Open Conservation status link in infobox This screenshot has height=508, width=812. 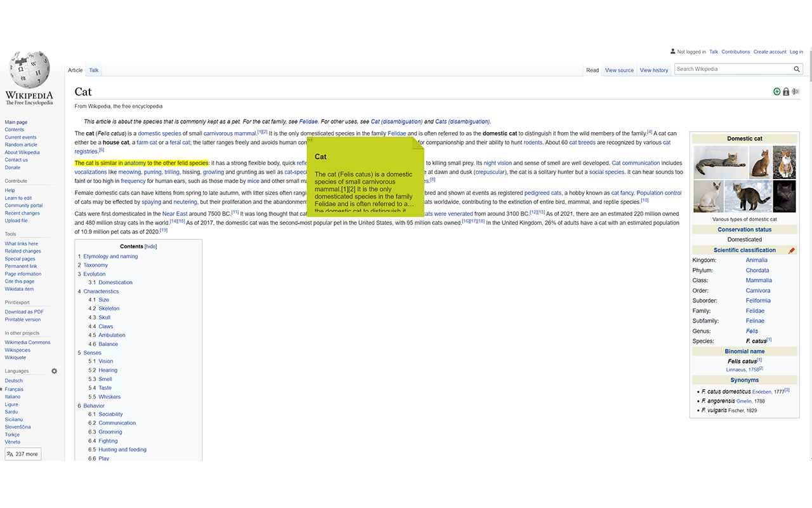click(745, 229)
